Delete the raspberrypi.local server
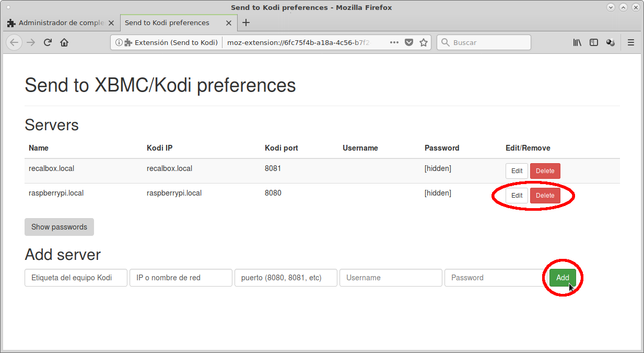Screen dimensions: 644x353 (x=545, y=196)
